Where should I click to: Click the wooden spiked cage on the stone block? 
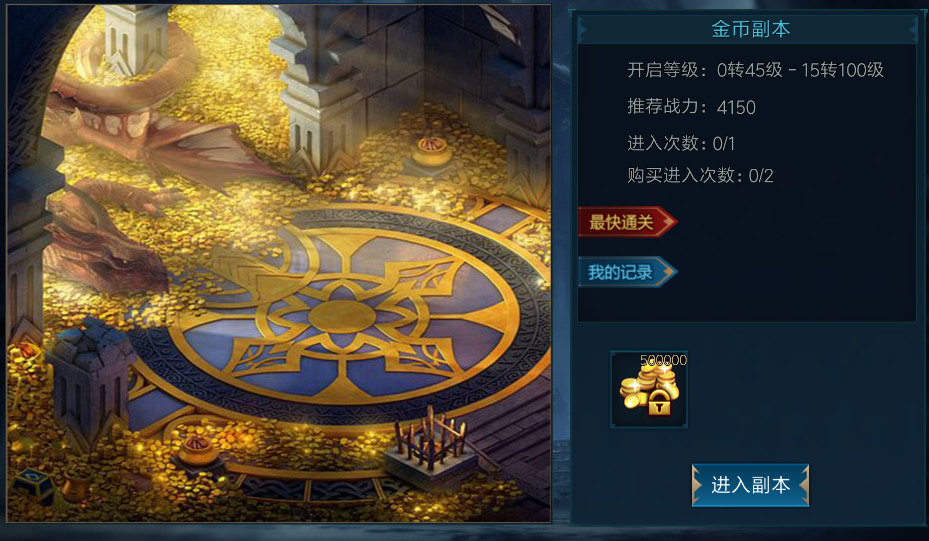coord(431,441)
